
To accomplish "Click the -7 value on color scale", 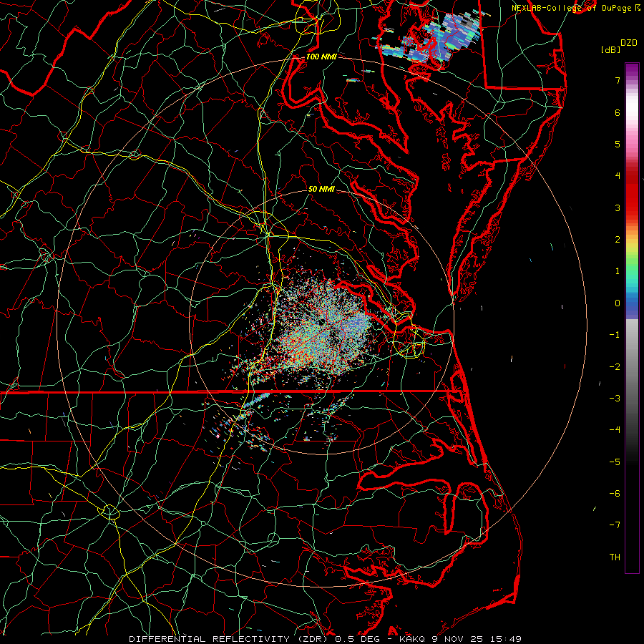I will tap(615, 525).
